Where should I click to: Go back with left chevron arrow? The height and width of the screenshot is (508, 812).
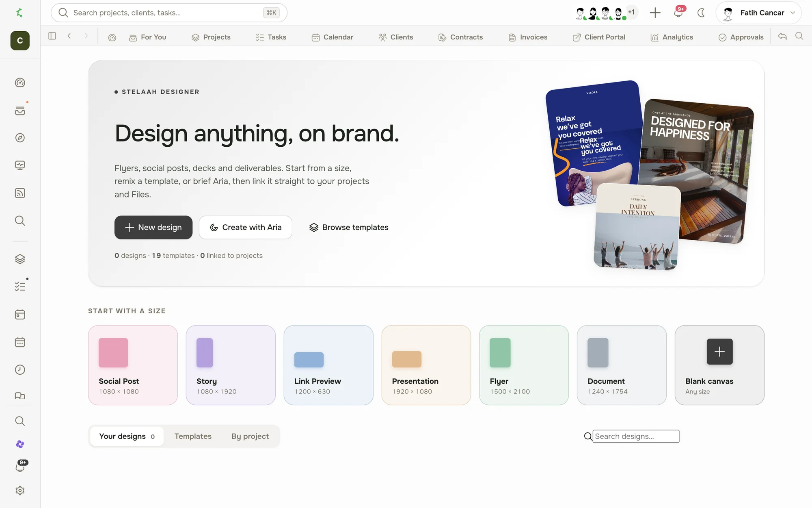coord(69,36)
